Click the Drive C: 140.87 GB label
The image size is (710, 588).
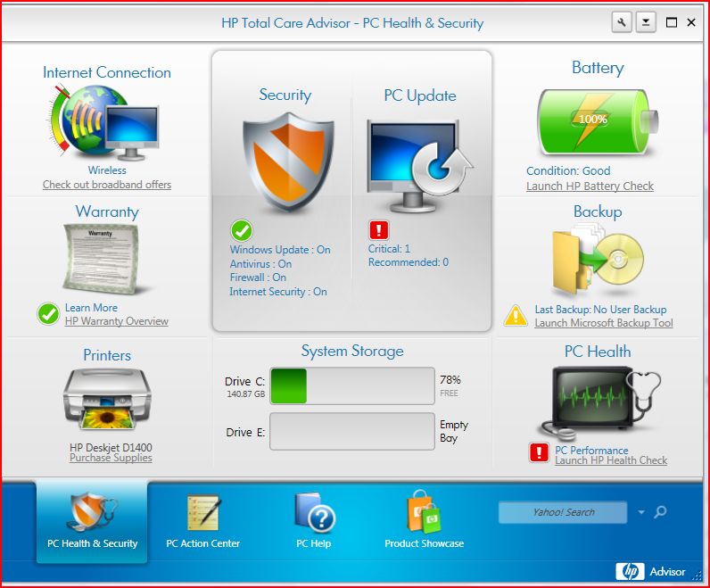pos(245,387)
